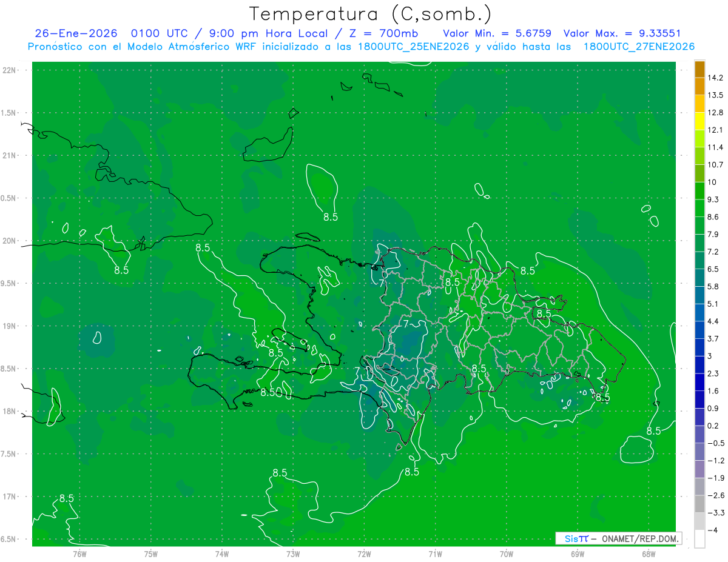Click the "73W" longitude axis label

click(293, 554)
